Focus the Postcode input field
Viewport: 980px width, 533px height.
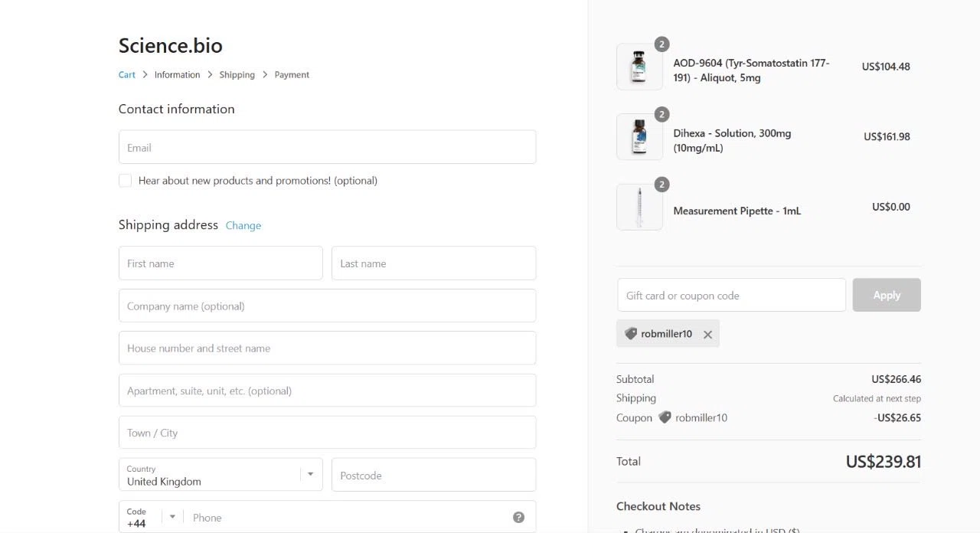point(433,475)
